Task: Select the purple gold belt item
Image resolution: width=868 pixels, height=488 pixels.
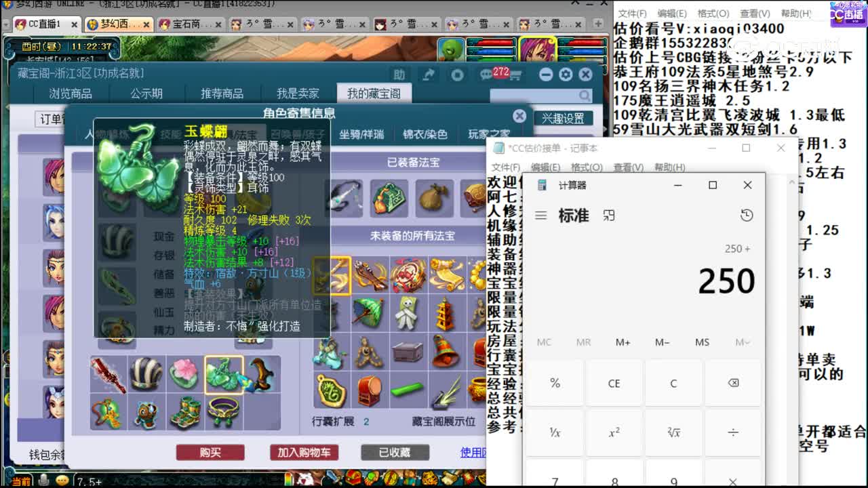Action: coord(222,412)
